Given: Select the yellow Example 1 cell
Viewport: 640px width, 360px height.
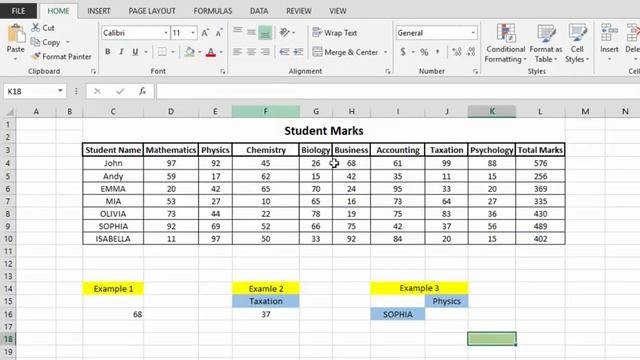Looking at the screenshot, I should click(113, 289).
